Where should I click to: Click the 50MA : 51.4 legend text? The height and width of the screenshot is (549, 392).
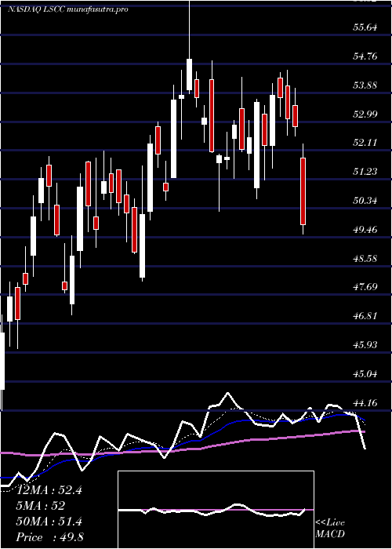click(49, 522)
